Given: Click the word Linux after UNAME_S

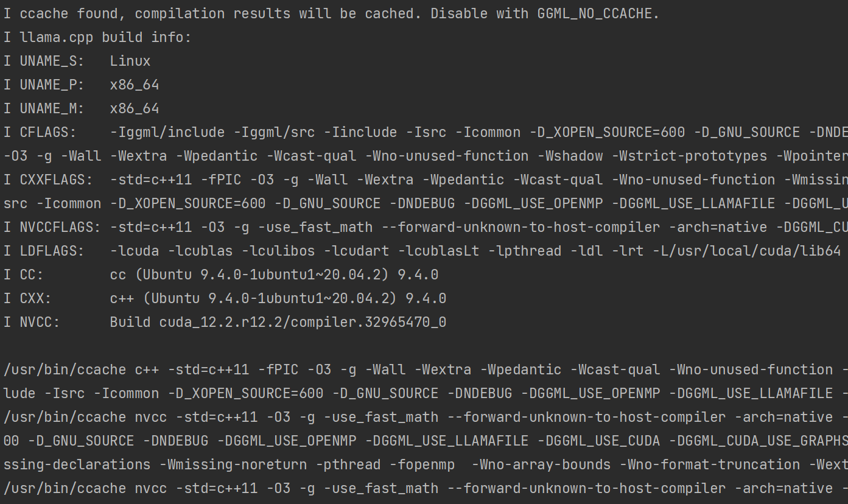Looking at the screenshot, I should click(x=130, y=61).
